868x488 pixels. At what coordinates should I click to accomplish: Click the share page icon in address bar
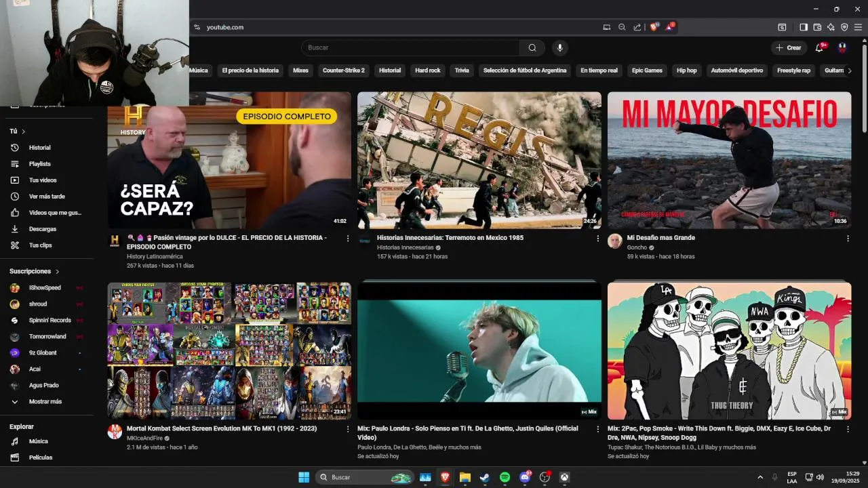637,27
